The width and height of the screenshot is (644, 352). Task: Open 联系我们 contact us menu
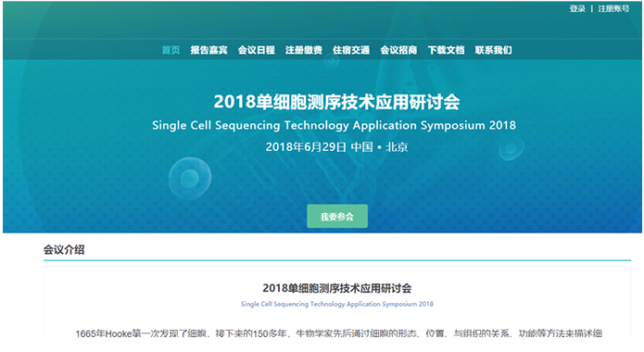point(493,50)
